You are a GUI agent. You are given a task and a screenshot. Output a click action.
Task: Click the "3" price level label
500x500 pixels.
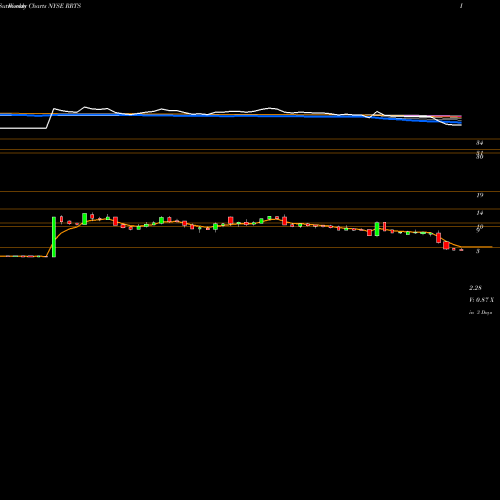[478, 251]
